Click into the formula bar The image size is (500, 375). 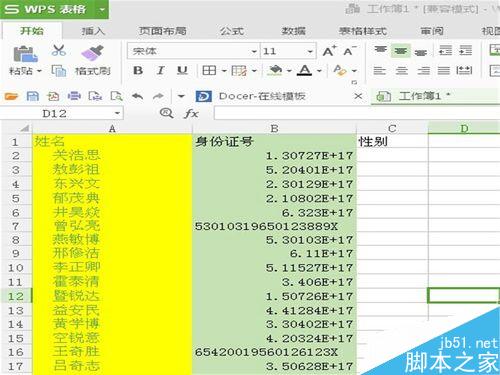[x=357, y=113]
